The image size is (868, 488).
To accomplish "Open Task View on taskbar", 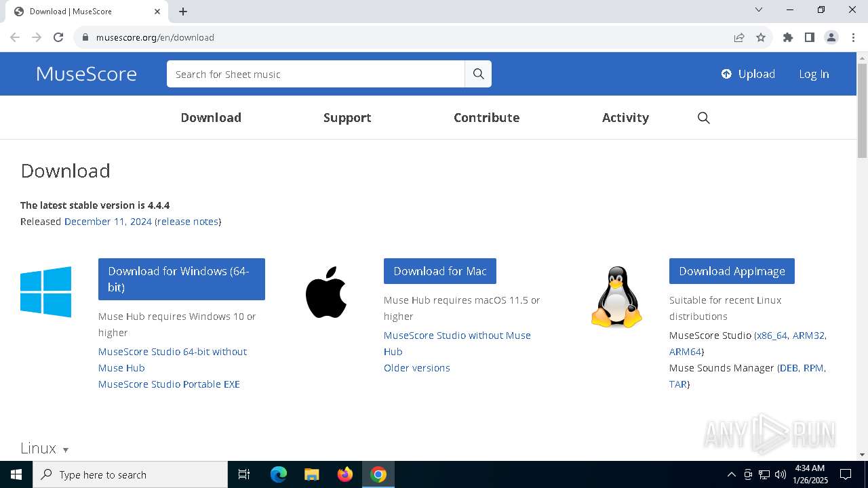I will [244, 474].
